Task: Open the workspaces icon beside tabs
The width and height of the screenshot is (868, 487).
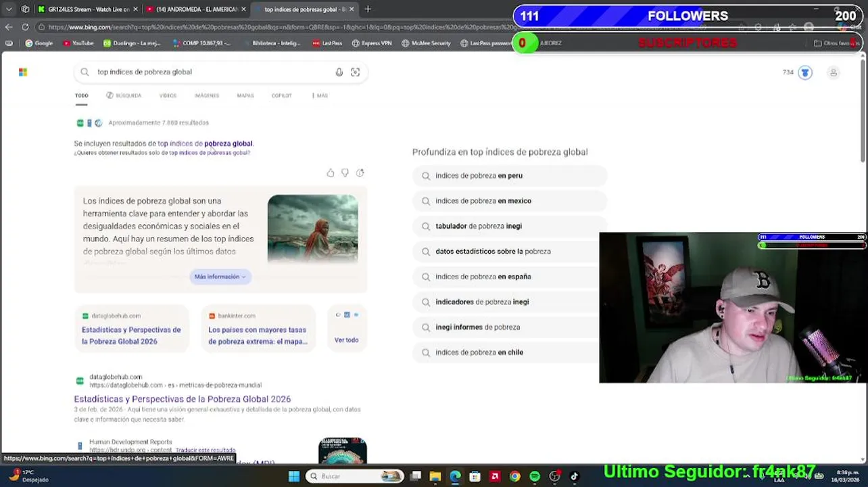Action: click(x=25, y=9)
